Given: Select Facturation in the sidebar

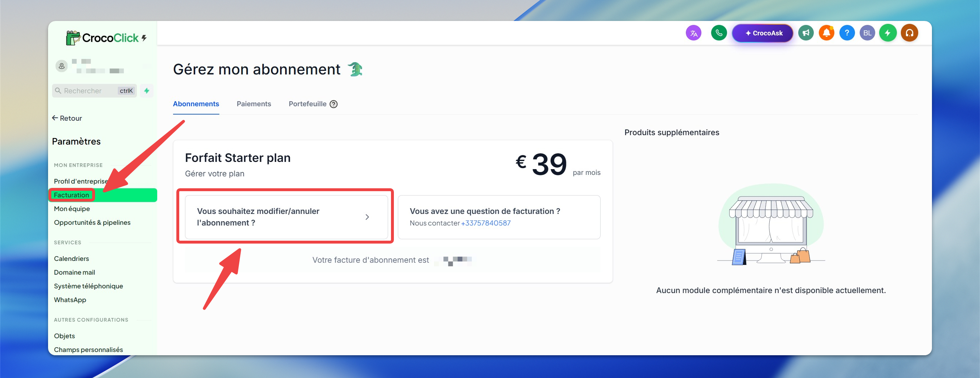Looking at the screenshot, I should (x=103, y=195).
